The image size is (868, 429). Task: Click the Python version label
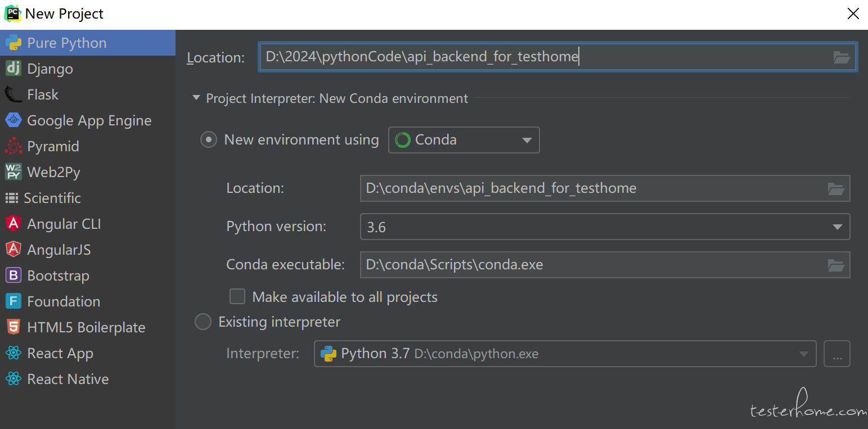tap(276, 227)
